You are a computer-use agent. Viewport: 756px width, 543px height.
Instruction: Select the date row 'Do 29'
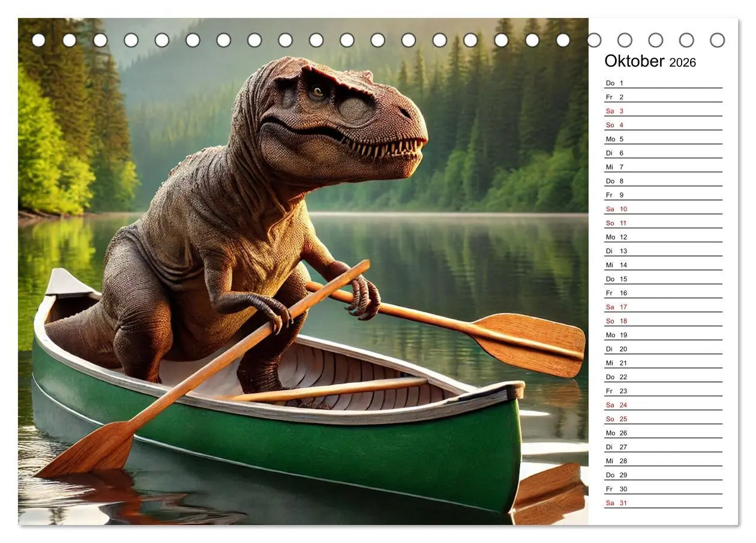663,475
